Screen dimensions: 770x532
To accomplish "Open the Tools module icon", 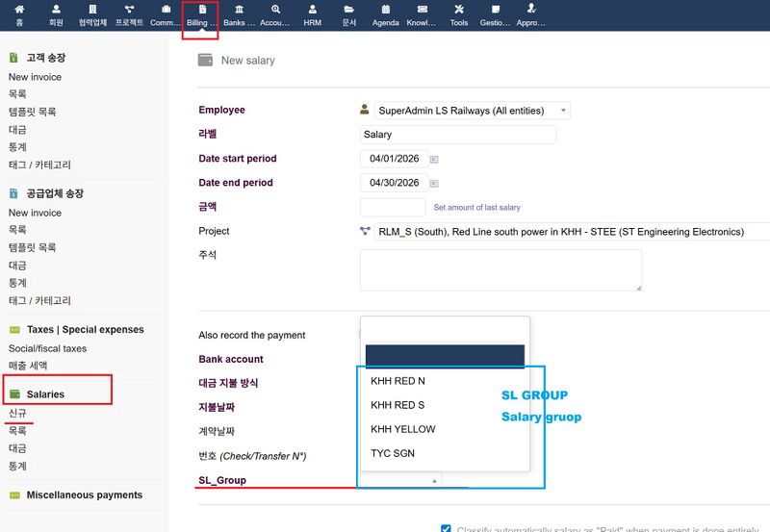I will pos(459,10).
